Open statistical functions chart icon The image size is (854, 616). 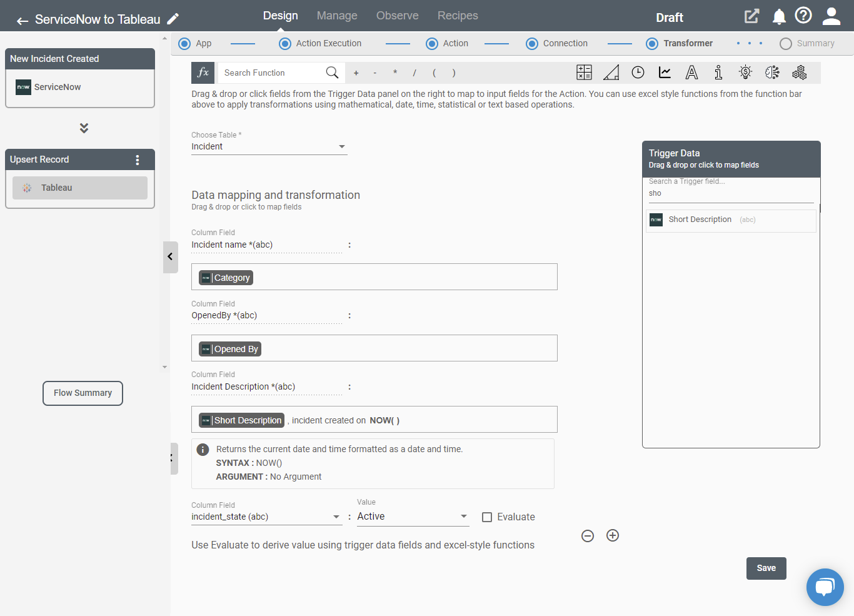[665, 73]
